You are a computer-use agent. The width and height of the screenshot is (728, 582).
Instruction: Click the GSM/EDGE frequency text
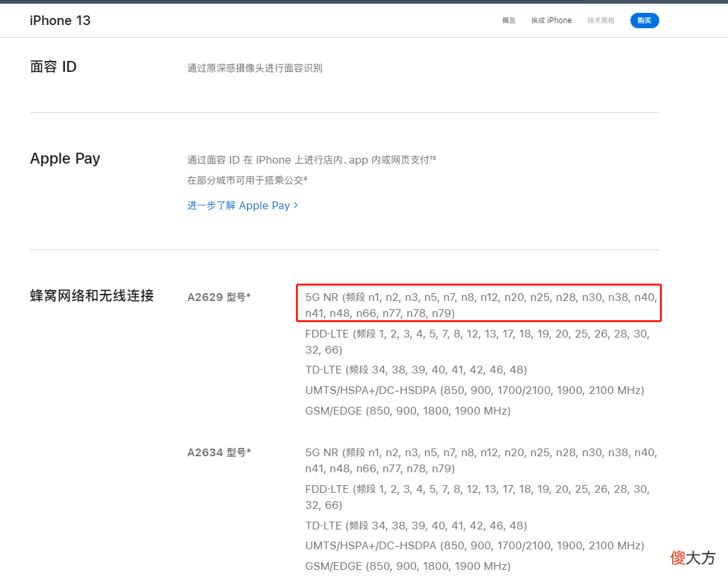(408, 411)
